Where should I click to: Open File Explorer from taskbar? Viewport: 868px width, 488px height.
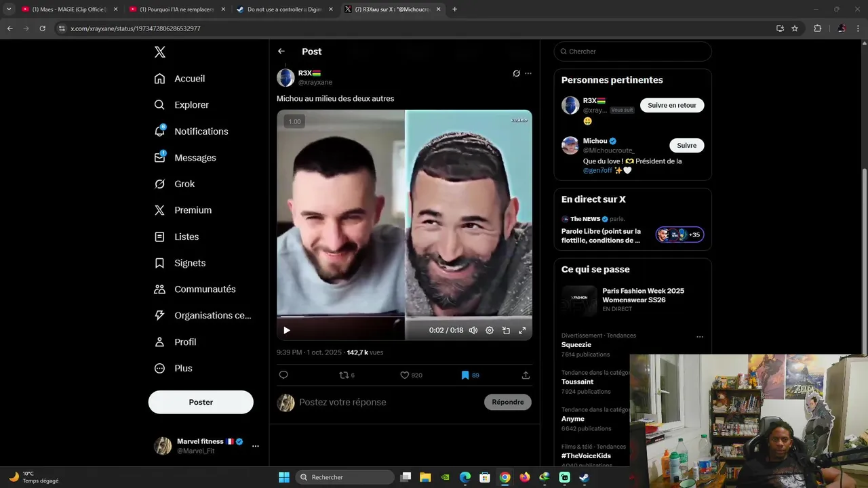425,477
